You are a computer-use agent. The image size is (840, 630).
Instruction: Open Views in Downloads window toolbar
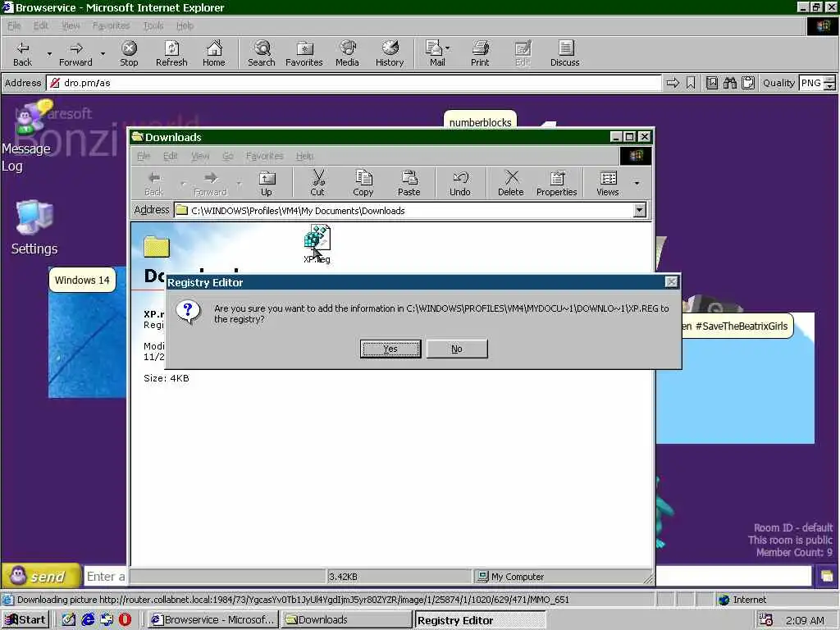[x=608, y=183]
